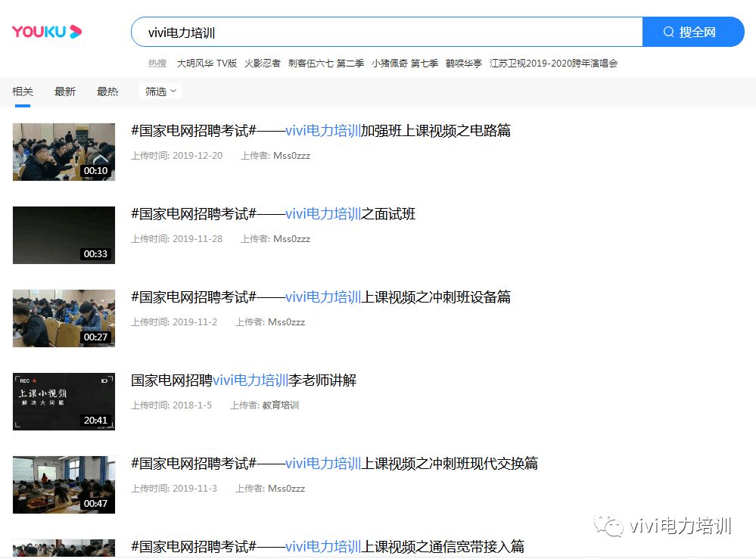Open the vivi电力培训之面试班 video title

(273, 214)
